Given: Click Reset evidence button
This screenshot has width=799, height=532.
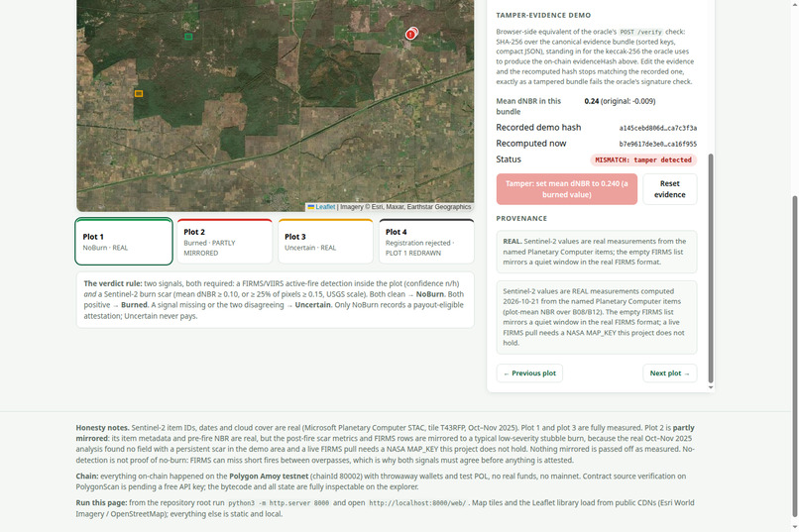Looking at the screenshot, I should tap(669, 189).
